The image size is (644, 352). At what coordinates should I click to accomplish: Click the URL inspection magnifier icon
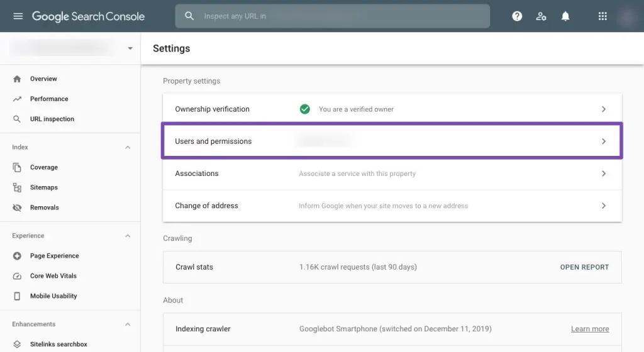pos(17,119)
